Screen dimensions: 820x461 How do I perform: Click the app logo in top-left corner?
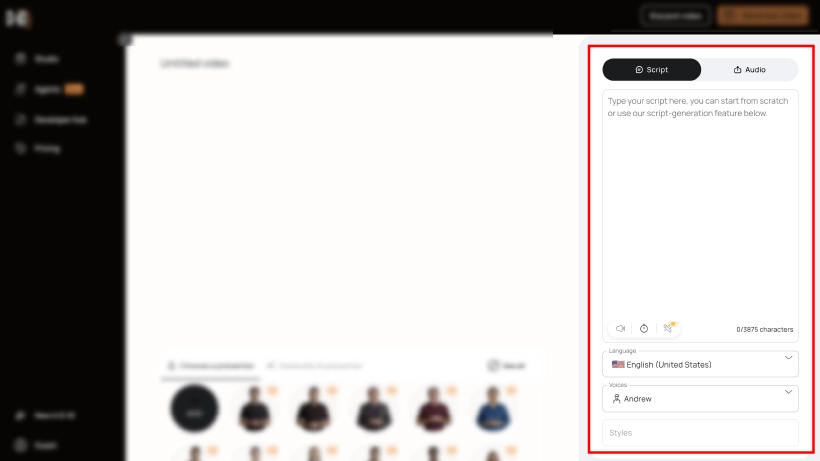point(17,19)
